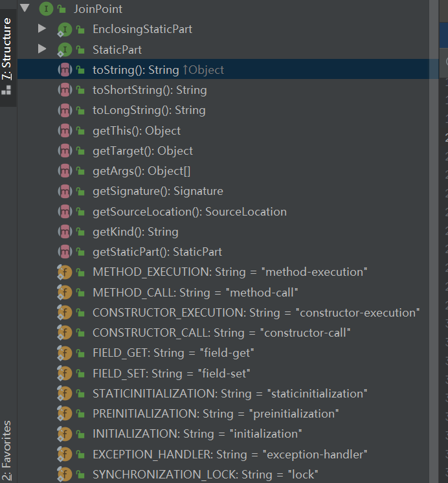Screen dimensions: 448x483
Task: Select the FIELD_GET constant
Action: [173, 353]
